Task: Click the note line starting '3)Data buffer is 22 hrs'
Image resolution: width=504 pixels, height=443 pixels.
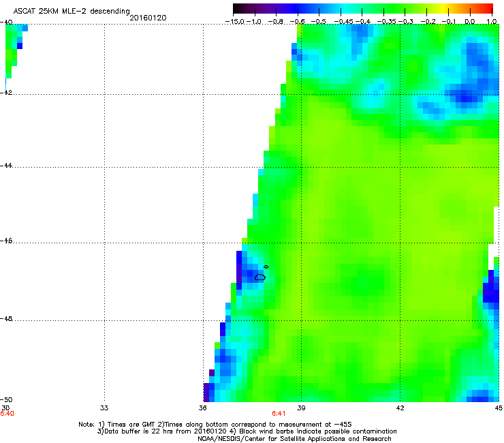Action: click(x=247, y=431)
